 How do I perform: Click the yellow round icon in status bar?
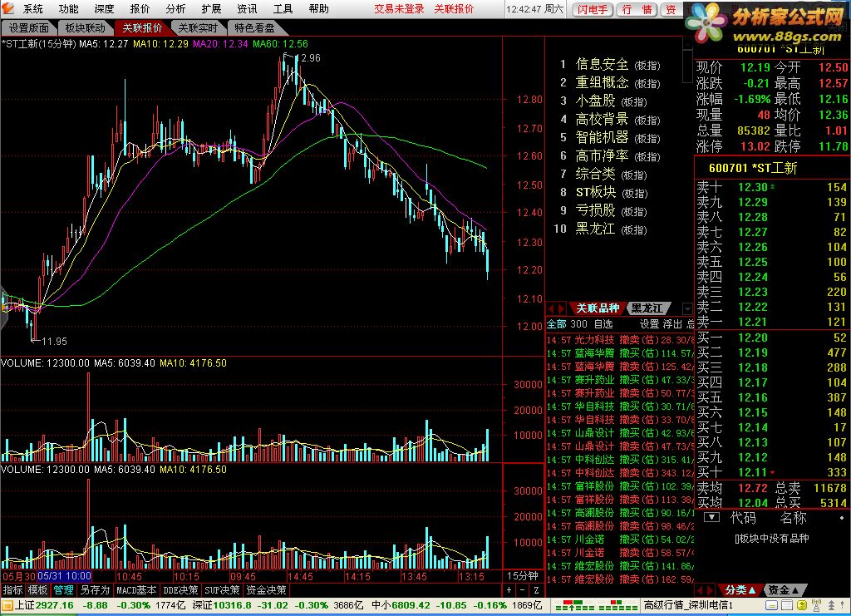(x=802, y=604)
